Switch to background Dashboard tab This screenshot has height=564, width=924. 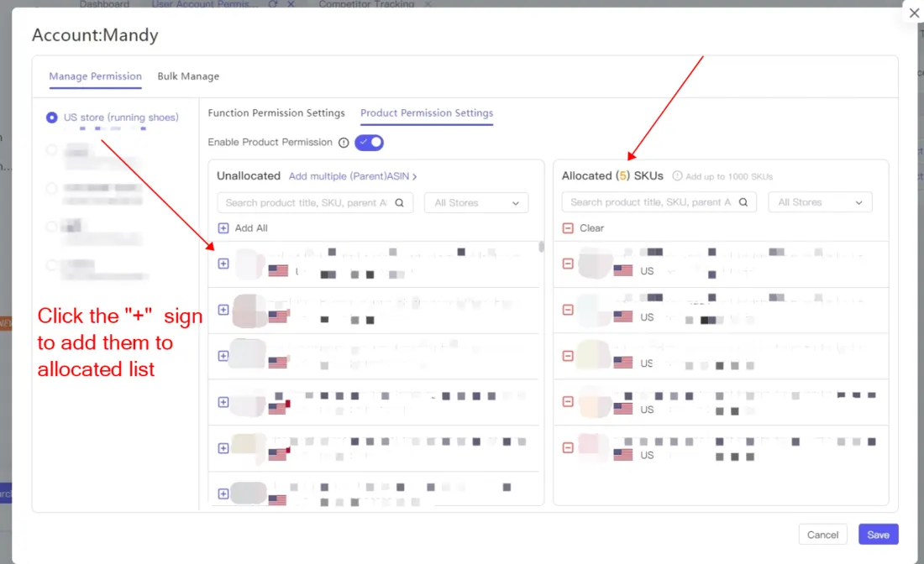click(x=104, y=3)
